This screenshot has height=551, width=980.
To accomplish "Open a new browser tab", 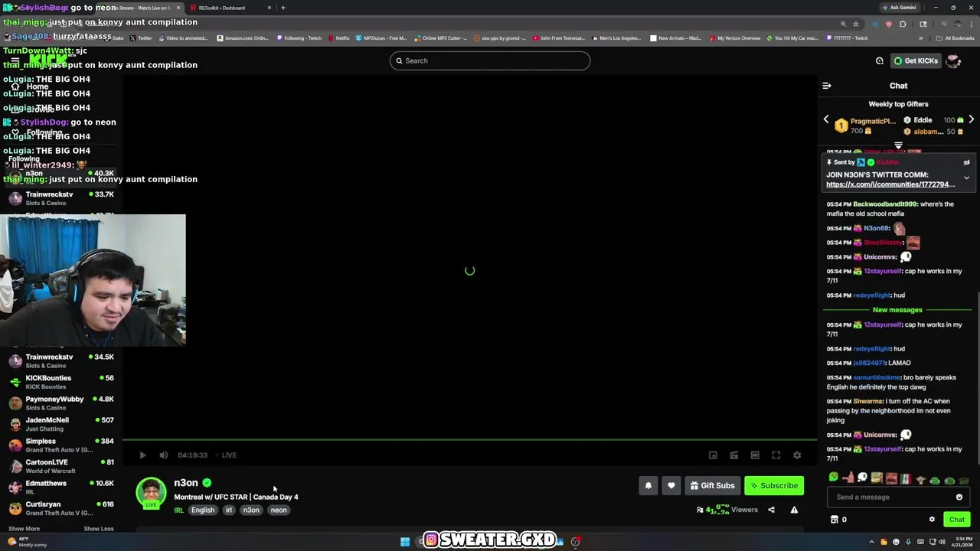I will coord(283,8).
